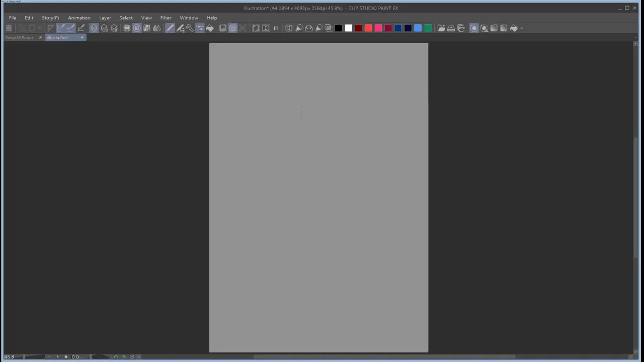Click the 45.8 zoom percentage field
Viewport: 644px width, 362px height.
(9, 357)
